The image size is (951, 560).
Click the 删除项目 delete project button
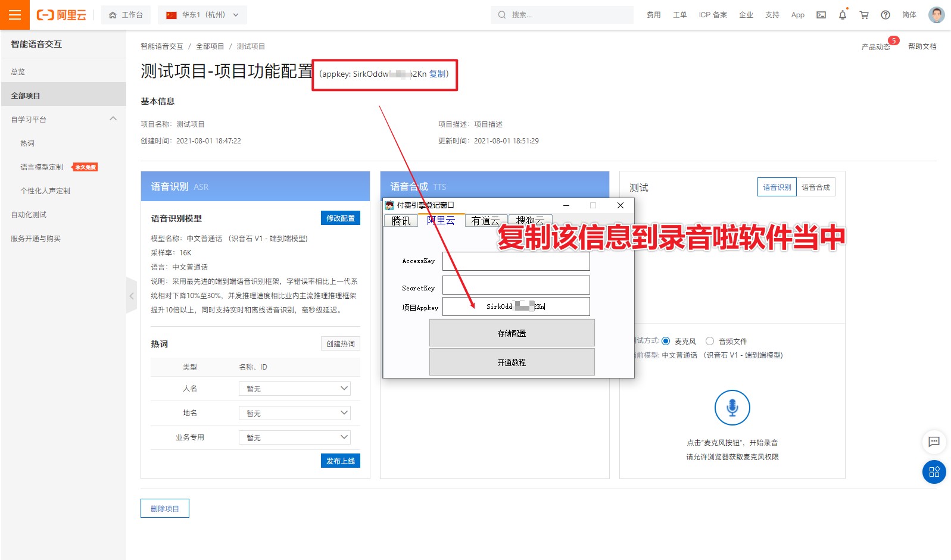[165, 508]
